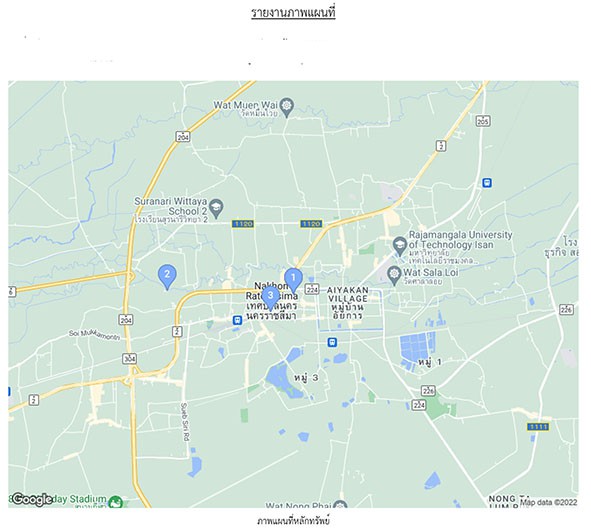Click map marker number 1

(x=293, y=279)
